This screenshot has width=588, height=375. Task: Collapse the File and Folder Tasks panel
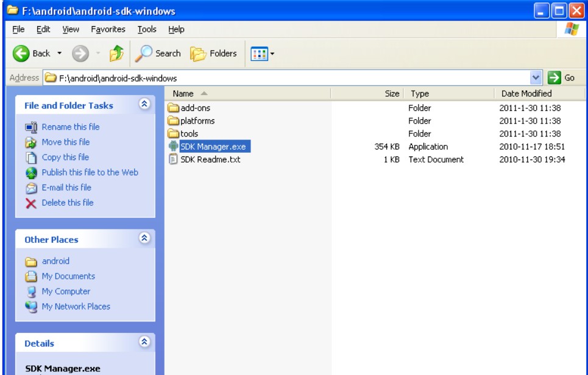tap(144, 103)
